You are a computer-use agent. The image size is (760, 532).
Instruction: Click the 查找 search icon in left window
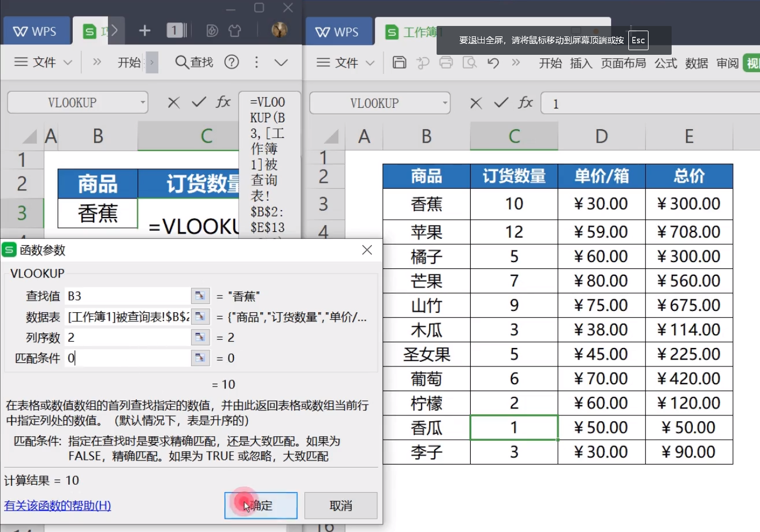[x=194, y=62]
